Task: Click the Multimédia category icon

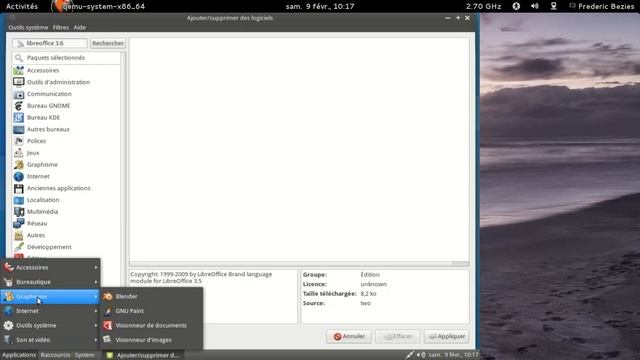Action: tap(18, 212)
